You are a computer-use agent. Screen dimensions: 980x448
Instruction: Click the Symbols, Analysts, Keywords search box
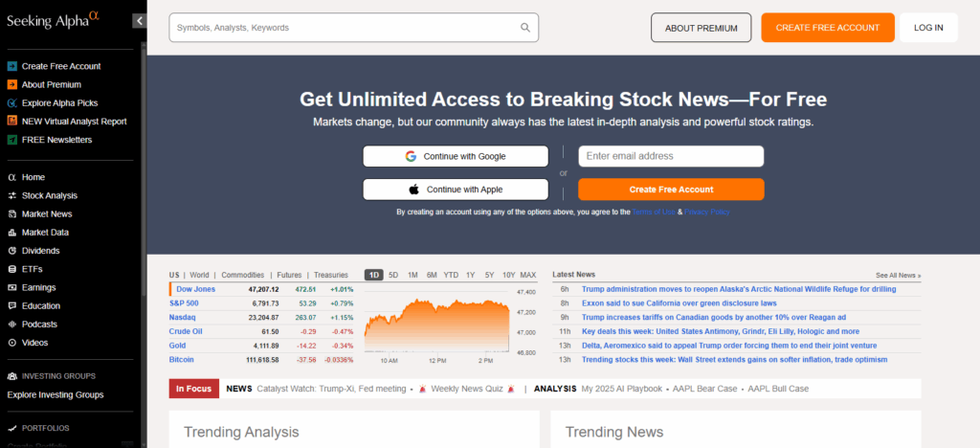[354, 28]
